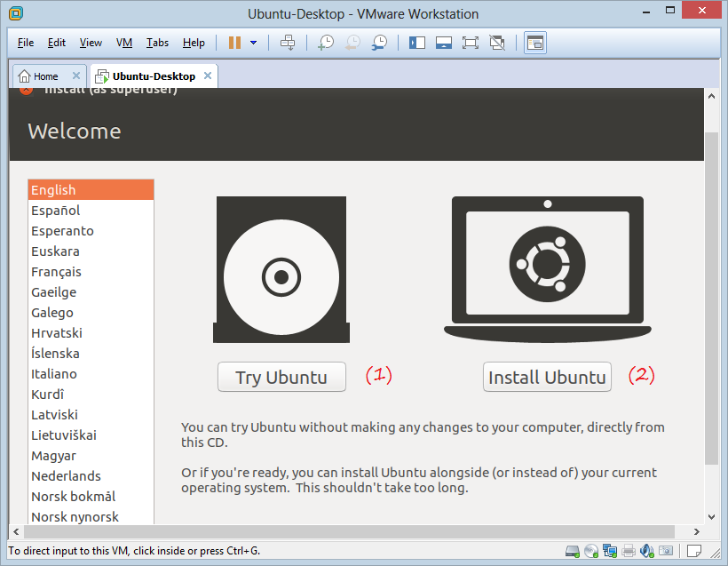Select the Ubuntu-Desktop tab
This screenshot has width=728, height=566.
[x=154, y=76]
